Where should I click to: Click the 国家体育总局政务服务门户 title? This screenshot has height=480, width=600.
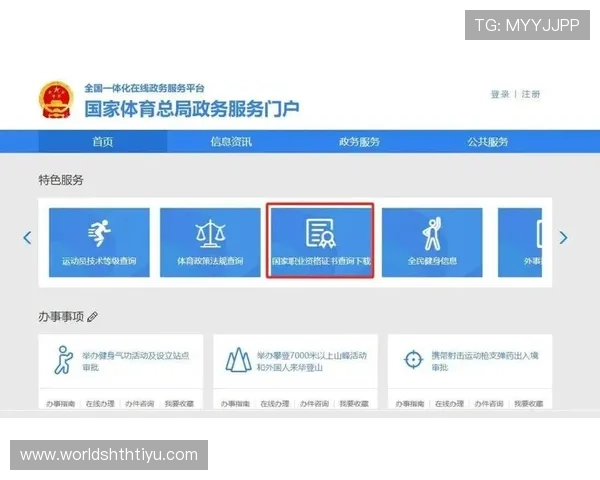192,109
